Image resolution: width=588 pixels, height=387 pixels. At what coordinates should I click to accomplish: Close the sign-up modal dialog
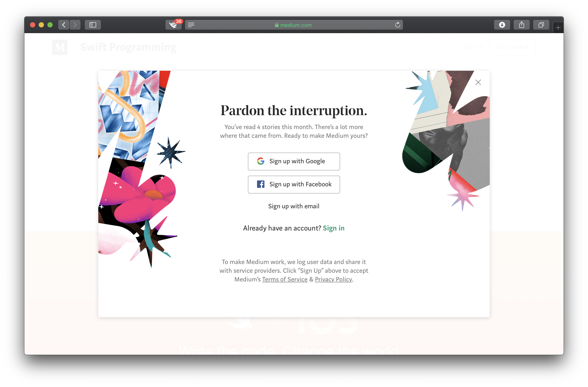(x=478, y=82)
